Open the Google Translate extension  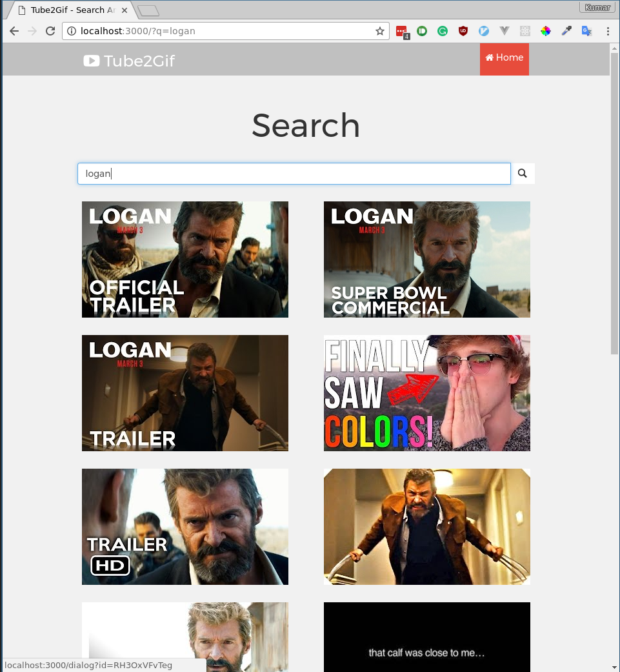click(587, 30)
